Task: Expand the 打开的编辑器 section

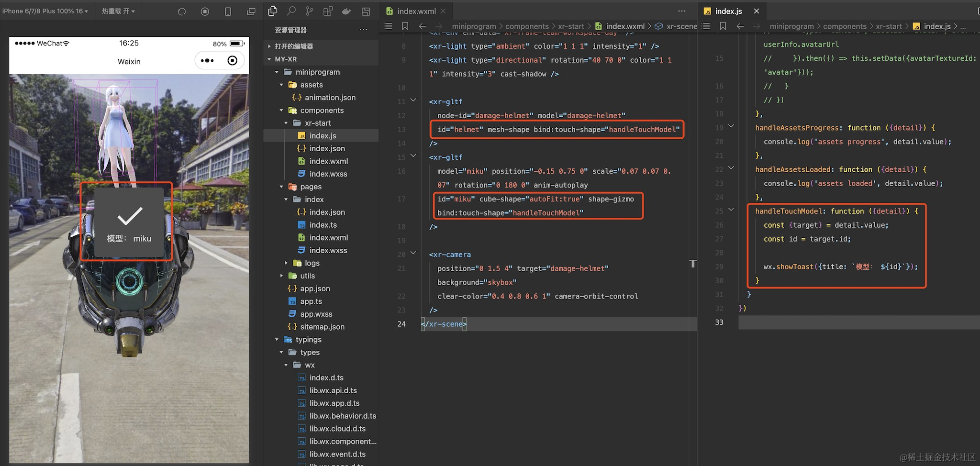Action: [269, 46]
